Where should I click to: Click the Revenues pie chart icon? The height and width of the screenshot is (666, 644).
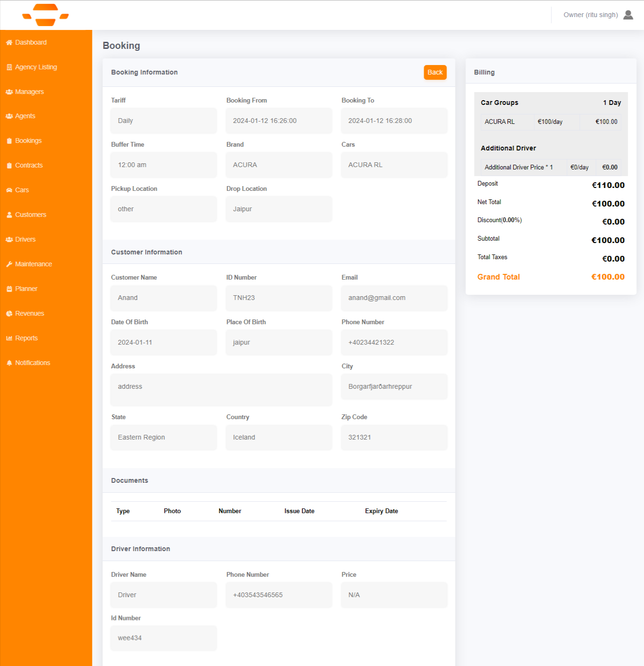click(x=9, y=314)
